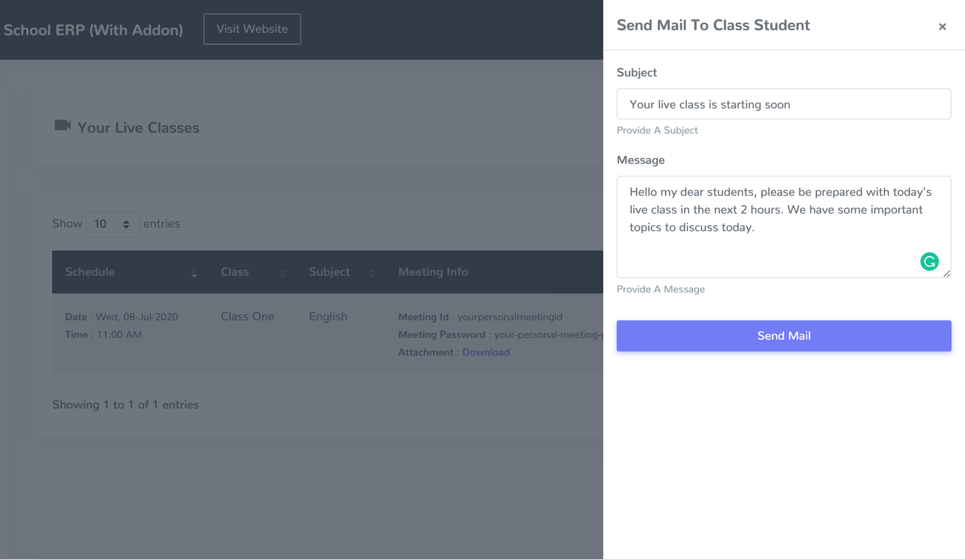Screen dimensions: 965x560
Task: Select the School ERP (With Addon) brand title
Action: pyautogui.click(x=93, y=30)
